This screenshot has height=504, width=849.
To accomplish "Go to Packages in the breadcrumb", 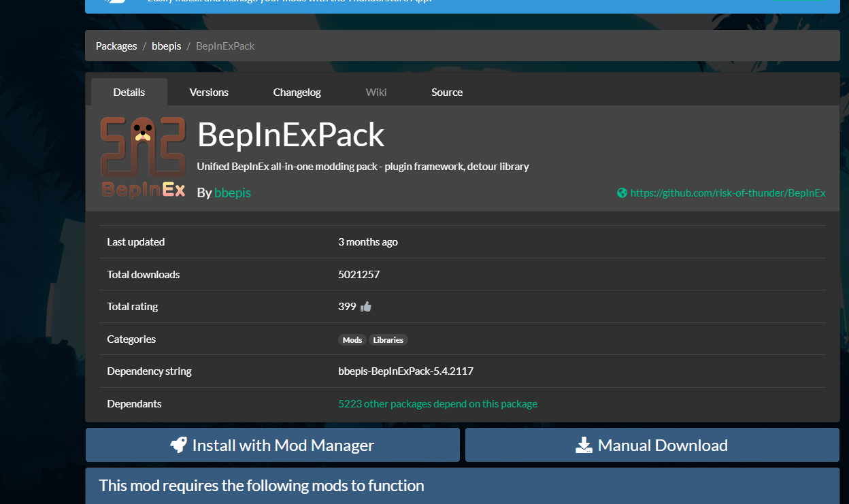I will pos(116,46).
